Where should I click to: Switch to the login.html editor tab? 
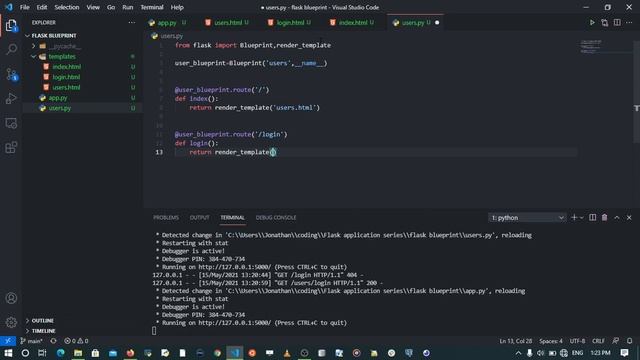point(290,22)
